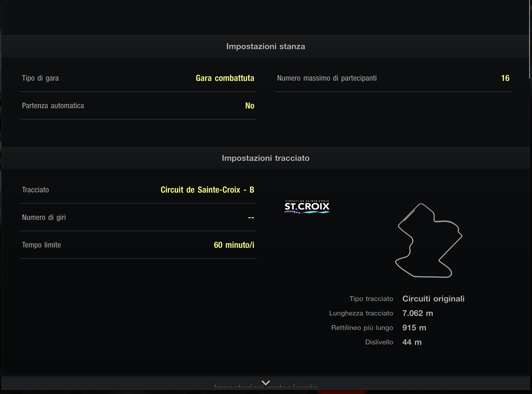Click the Sainte-Croix track layout map
This screenshot has height=394, width=532.
(428, 240)
